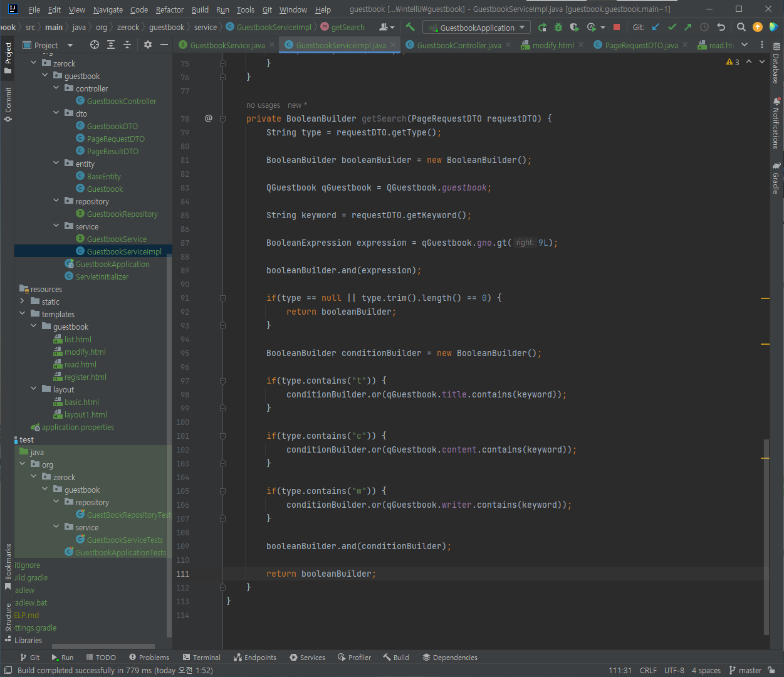Viewport: 784px width, 677px height.
Task: Click the IDE updates orange icon
Action: [758, 27]
